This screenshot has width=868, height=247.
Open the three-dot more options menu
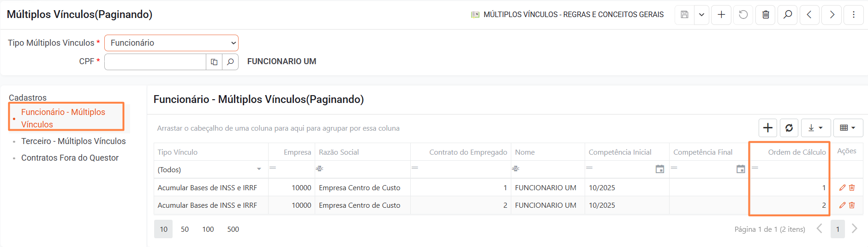[x=854, y=15]
